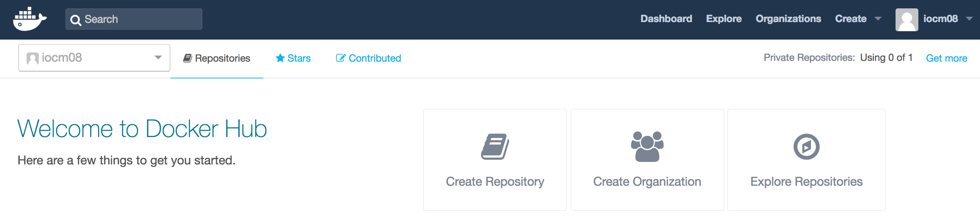The width and height of the screenshot is (980, 220).
Task: Open Organizations in the top navigation
Action: [788, 19]
